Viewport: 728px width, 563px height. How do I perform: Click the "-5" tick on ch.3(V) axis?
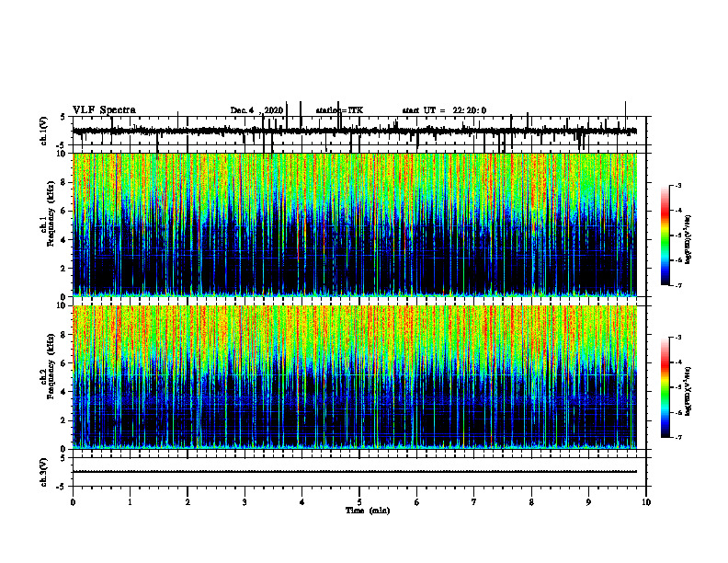[62, 486]
